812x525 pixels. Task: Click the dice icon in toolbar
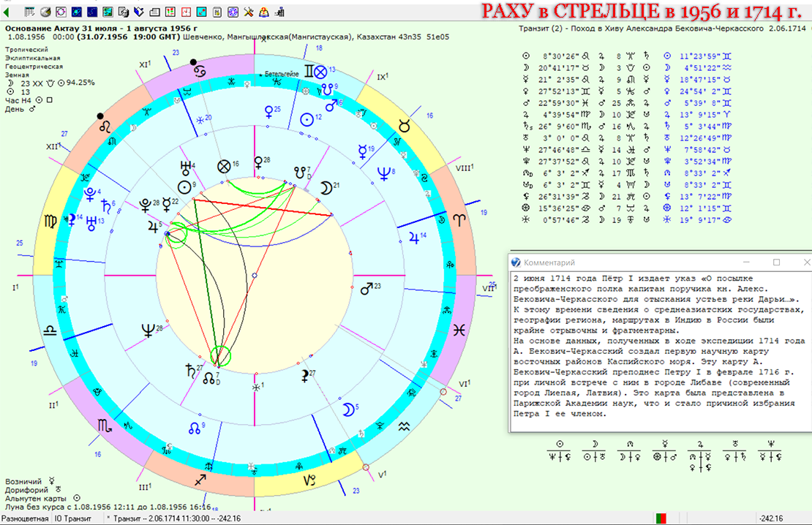pos(124,12)
